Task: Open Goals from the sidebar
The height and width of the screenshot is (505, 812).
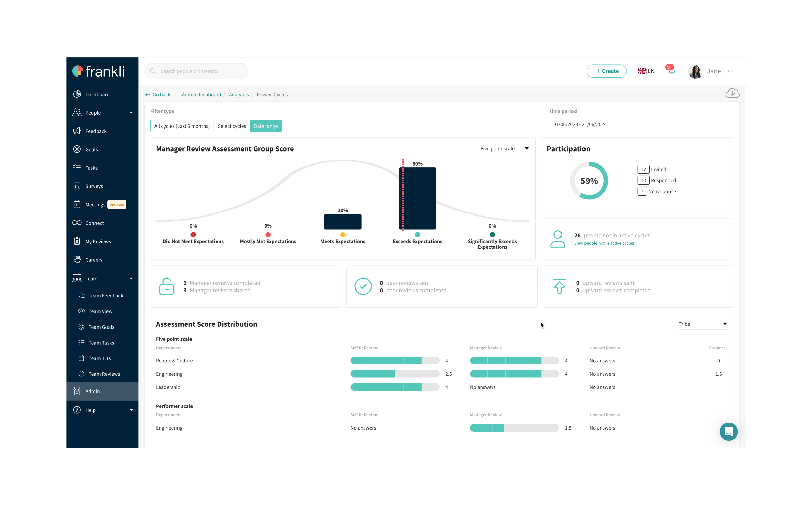Action: pos(91,149)
